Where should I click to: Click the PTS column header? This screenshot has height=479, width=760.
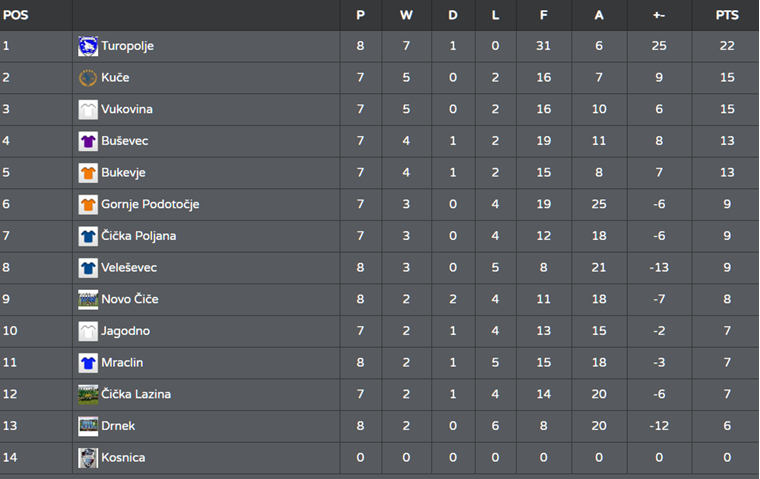[727, 15]
